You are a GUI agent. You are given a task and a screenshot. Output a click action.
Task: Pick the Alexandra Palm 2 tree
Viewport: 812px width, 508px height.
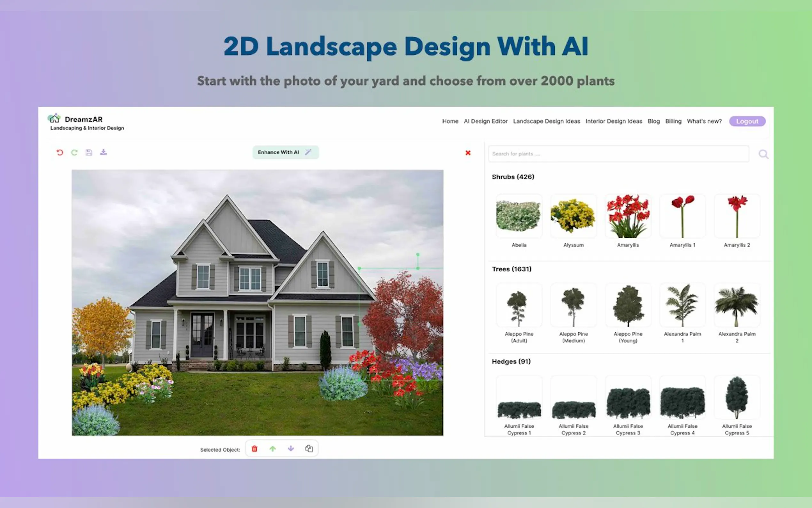(x=737, y=305)
